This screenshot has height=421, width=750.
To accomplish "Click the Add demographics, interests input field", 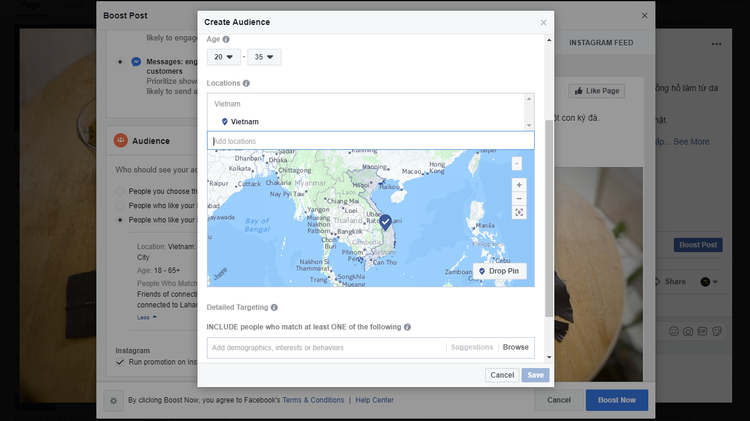I will tap(326, 348).
